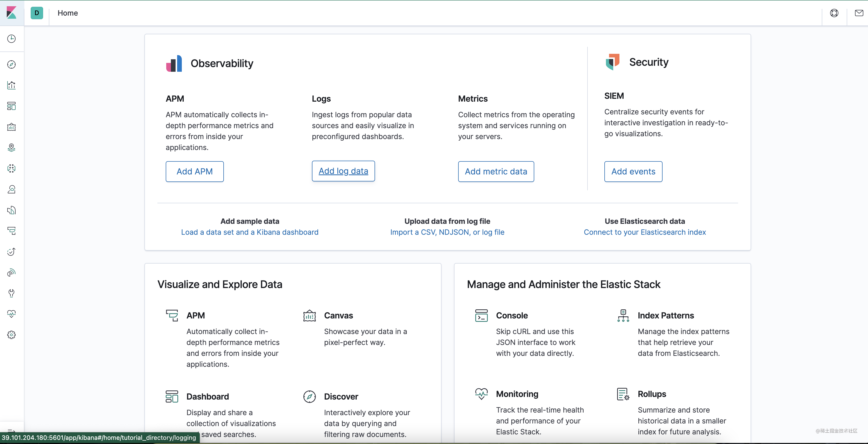The width and height of the screenshot is (868, 444).
Task: Open the Dashboard title link
Action: click(x=208, y=396)
